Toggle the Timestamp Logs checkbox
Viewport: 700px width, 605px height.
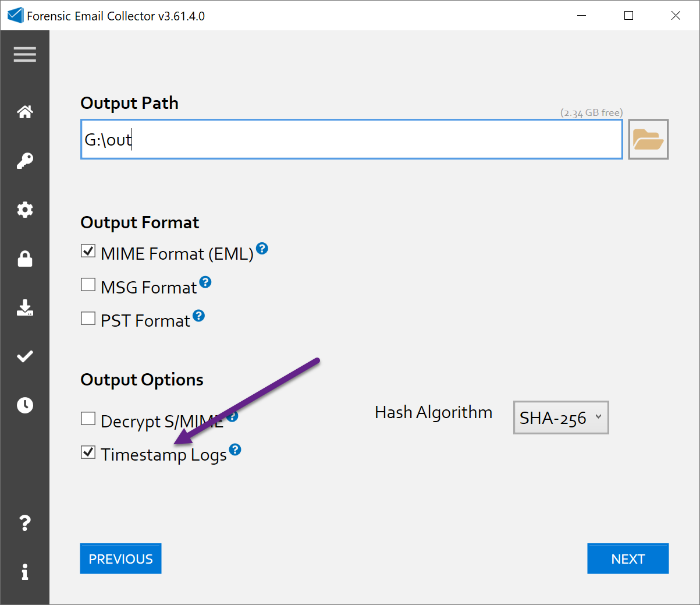click(88, 452)
